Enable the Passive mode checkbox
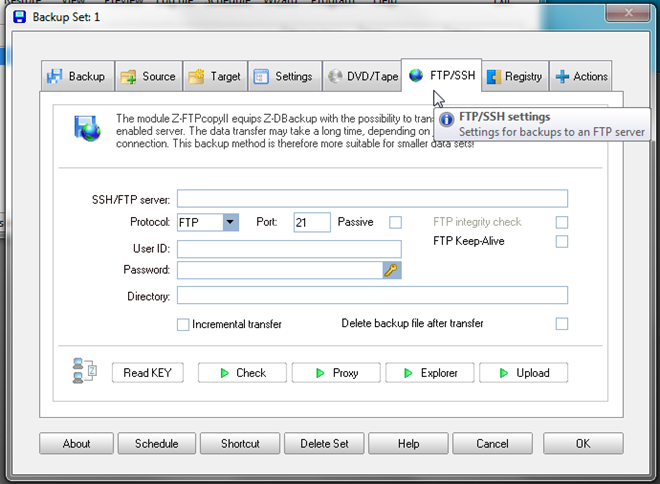The width and height of the screenshot is (660, 484). (x=395, y=222)
